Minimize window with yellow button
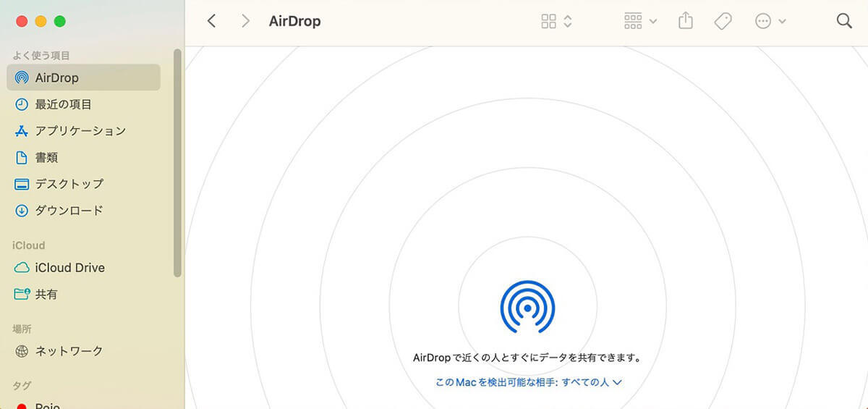This screenshot has height=409, width=868. point(41,21)
